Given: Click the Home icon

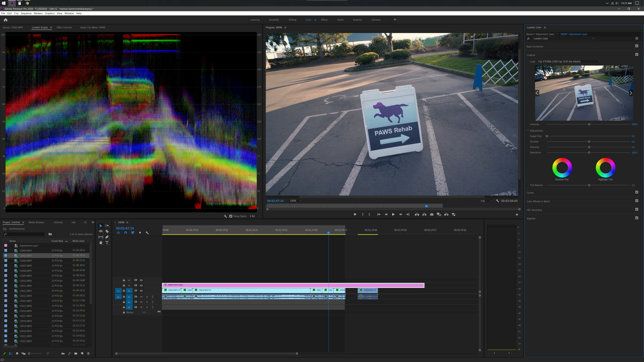Looking at the screenshot, I should 6,20.
